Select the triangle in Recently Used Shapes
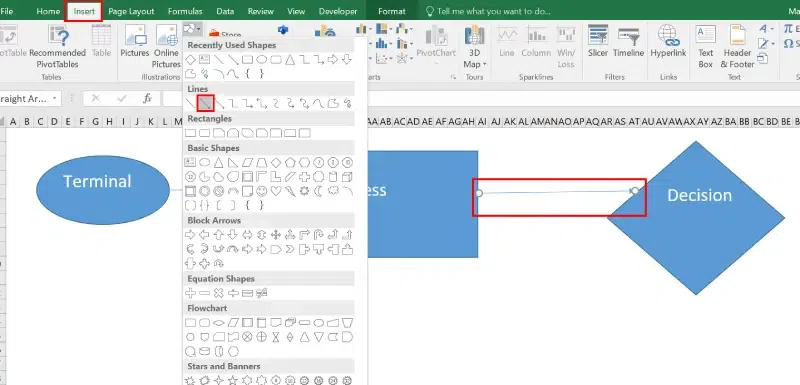This screenshot has height=385, width=800. (290, 60)
